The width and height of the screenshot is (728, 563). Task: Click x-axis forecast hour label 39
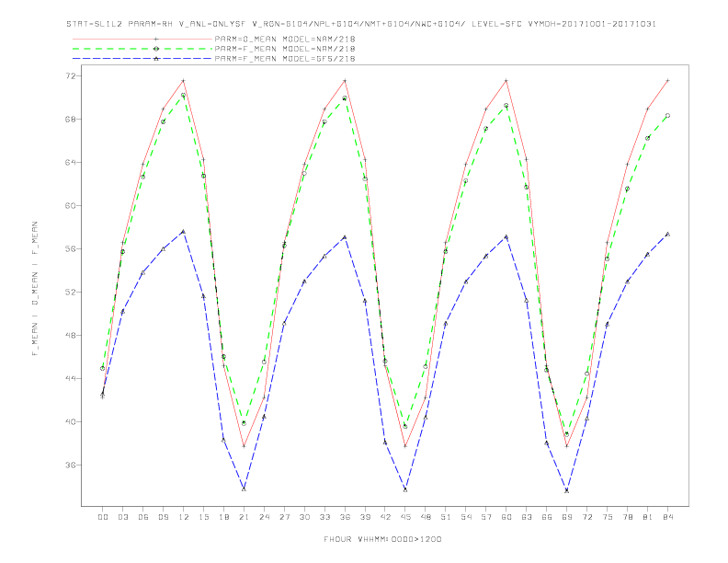point(365,517)
